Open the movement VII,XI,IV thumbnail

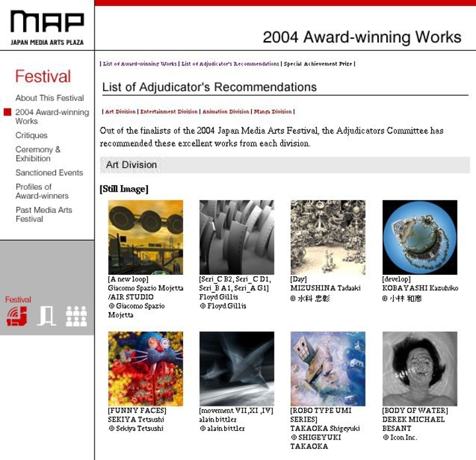(237, 369)
